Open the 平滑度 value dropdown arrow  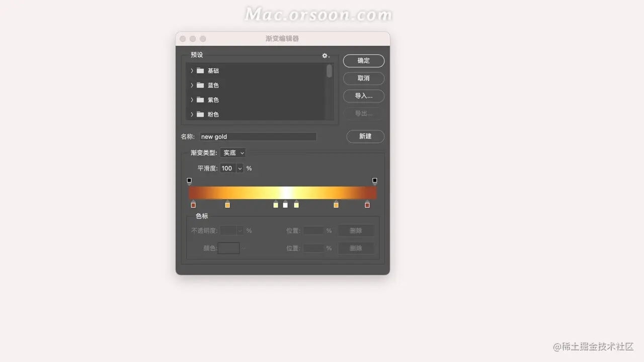pyautogui.click(x=239, y=168)
